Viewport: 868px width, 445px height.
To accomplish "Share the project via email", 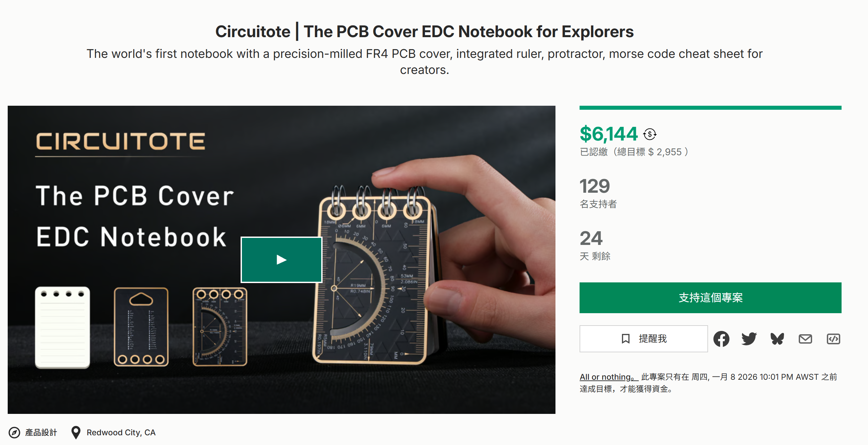I will click(x=805, y=339).
